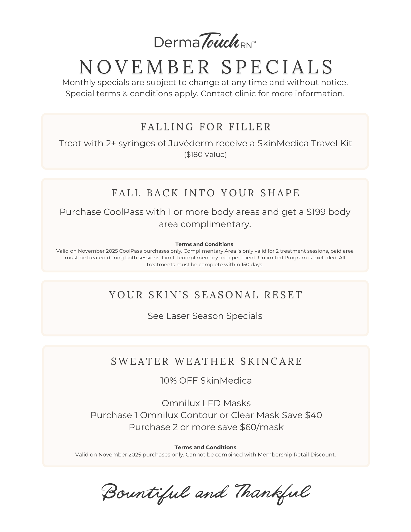411x532 pixels.
Task: Select the Sweater Weather Skincare heading
Action: tap(206, 361)
